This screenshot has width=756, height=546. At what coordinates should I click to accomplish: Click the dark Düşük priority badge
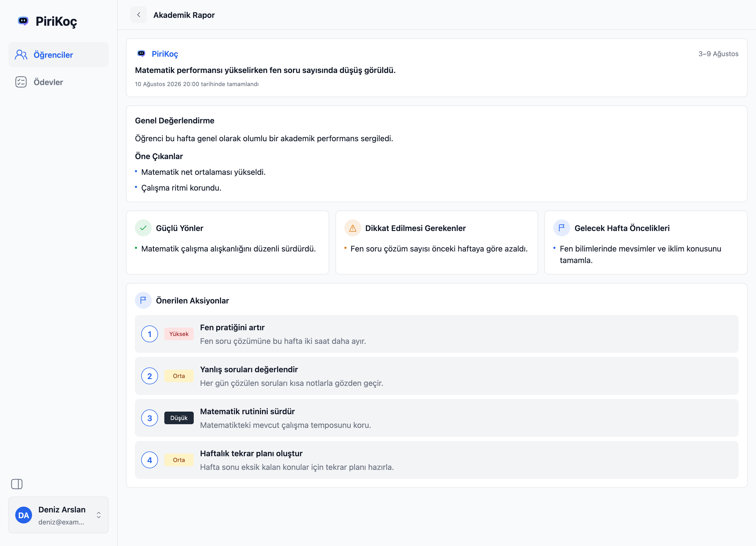pos(179,418)
